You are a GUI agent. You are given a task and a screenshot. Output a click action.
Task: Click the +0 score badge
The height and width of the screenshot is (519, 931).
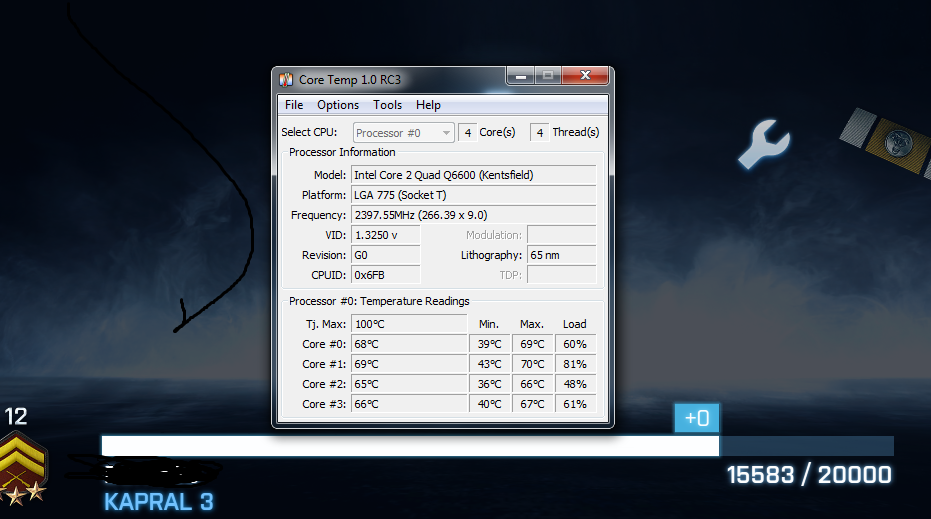click(697, 418)
